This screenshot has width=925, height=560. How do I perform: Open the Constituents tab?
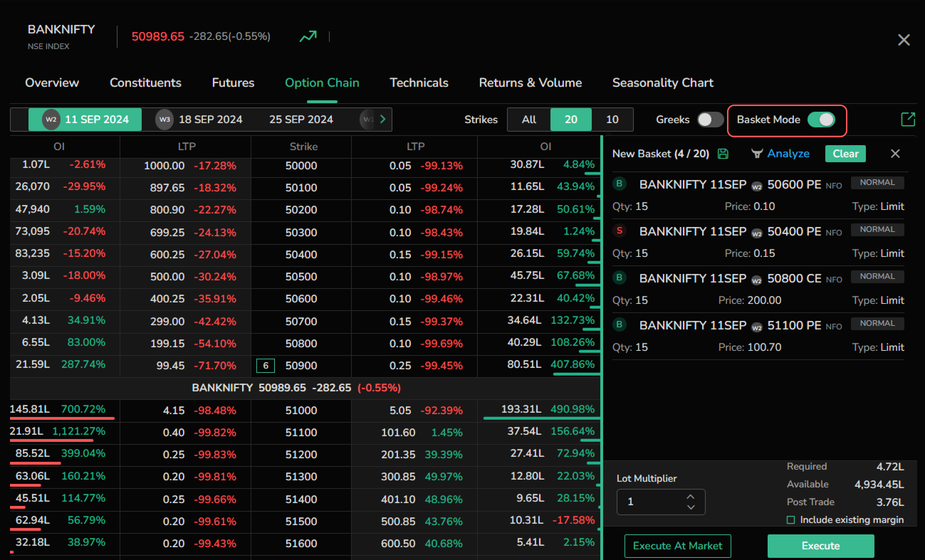click(145, 83)
